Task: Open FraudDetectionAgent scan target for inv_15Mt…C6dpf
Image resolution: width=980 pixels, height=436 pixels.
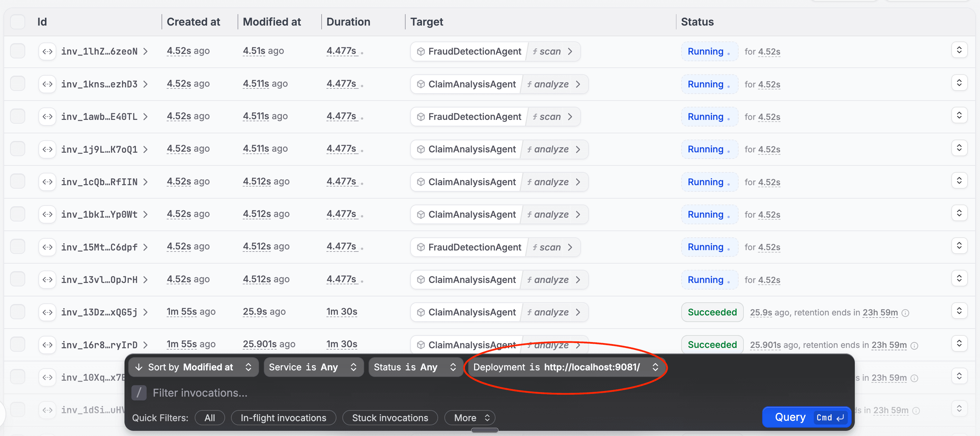Action: pos(495,247)
